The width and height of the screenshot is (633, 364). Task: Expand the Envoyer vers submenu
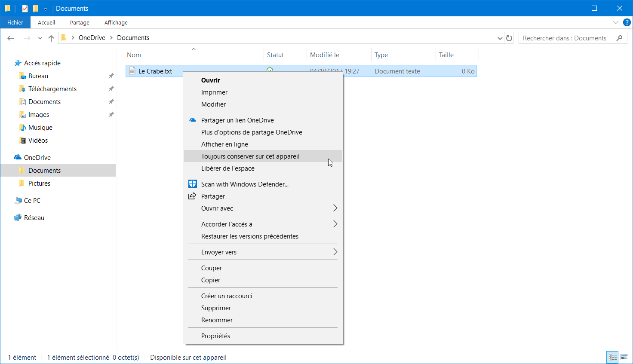[263, 252]
